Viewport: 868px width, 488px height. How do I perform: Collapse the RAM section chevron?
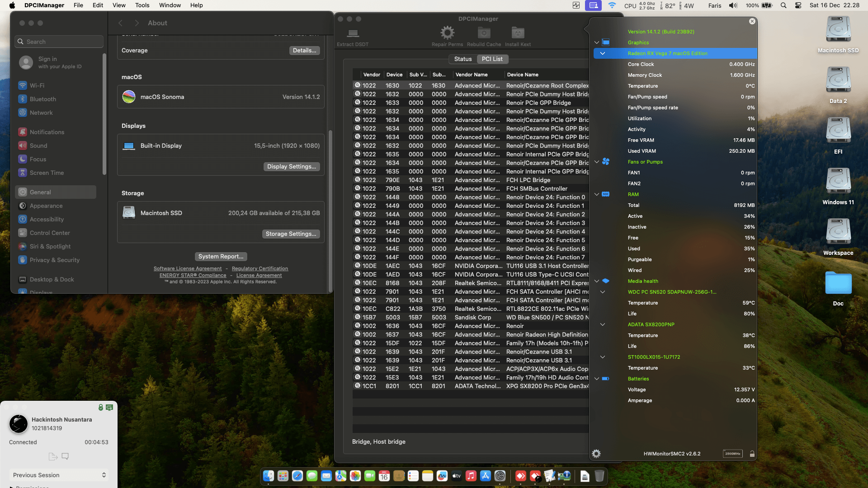click(597, 194)
